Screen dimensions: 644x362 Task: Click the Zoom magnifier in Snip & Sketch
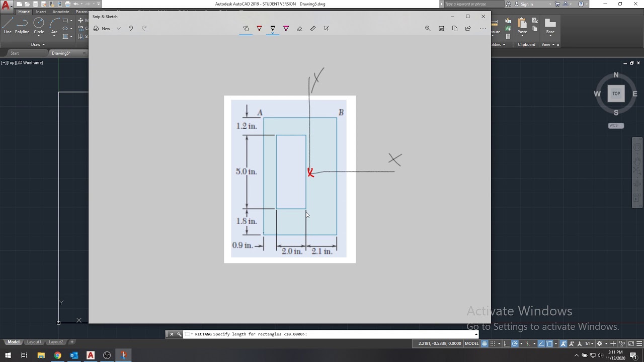[428, 29]
